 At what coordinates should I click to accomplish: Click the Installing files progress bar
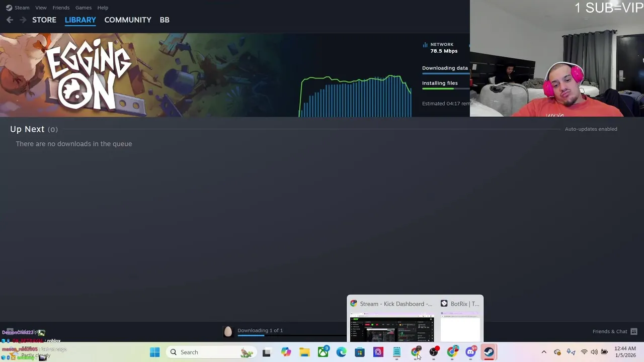[446, 88]
